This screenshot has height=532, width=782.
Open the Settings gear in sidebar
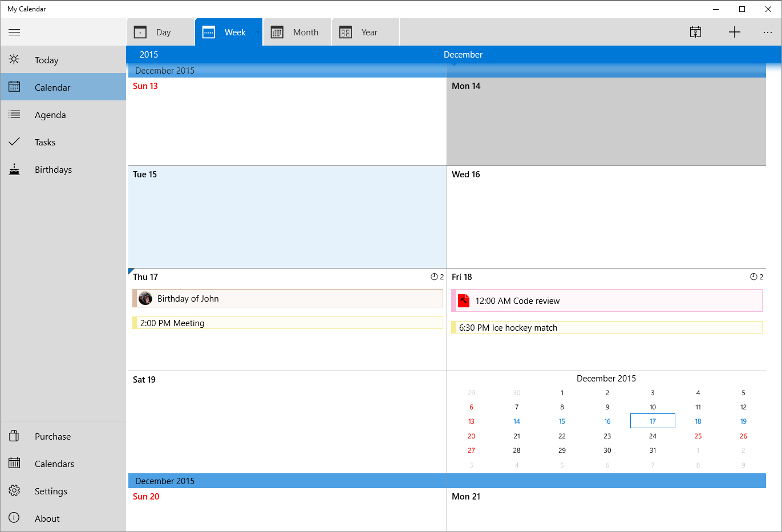pos(51,492)
